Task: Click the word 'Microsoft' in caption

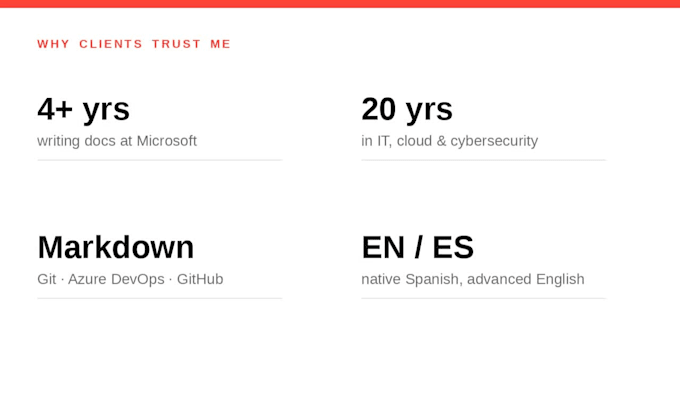Action: (x=167, y=141)
